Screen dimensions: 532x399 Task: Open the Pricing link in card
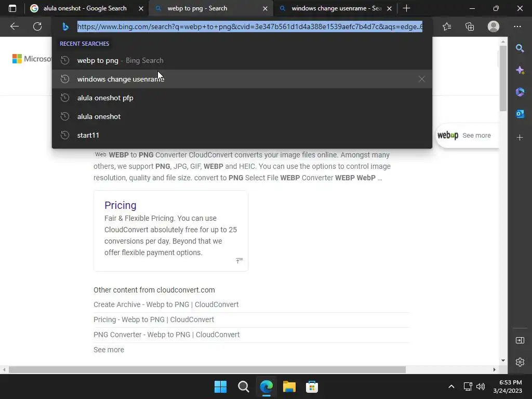click(121, 205)
